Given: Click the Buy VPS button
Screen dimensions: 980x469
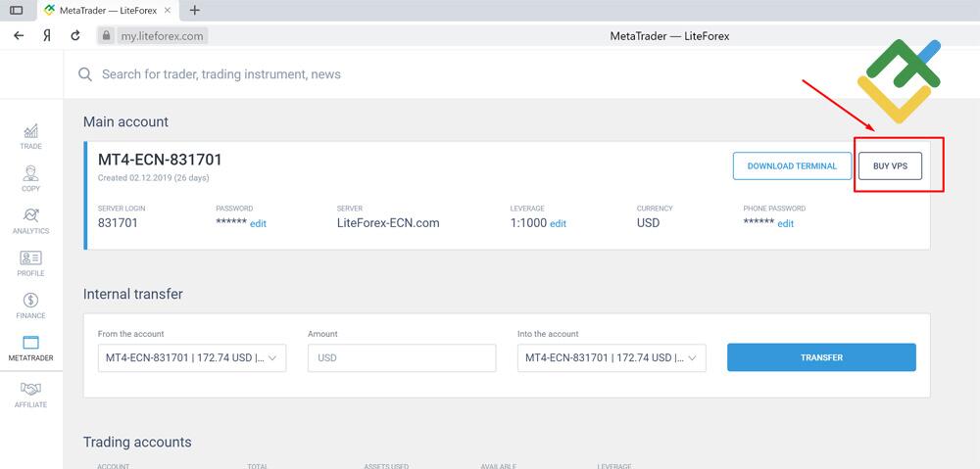Looking at the screenshot, I should pos(890,166).
